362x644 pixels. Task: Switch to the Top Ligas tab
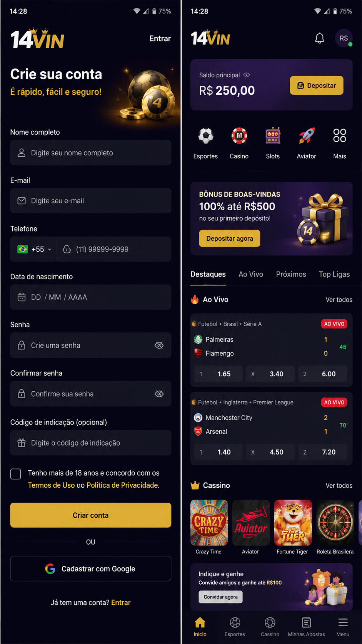coord(334,274)
